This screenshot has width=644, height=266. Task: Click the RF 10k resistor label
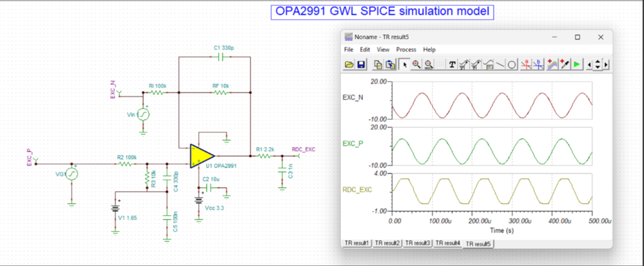220,86
